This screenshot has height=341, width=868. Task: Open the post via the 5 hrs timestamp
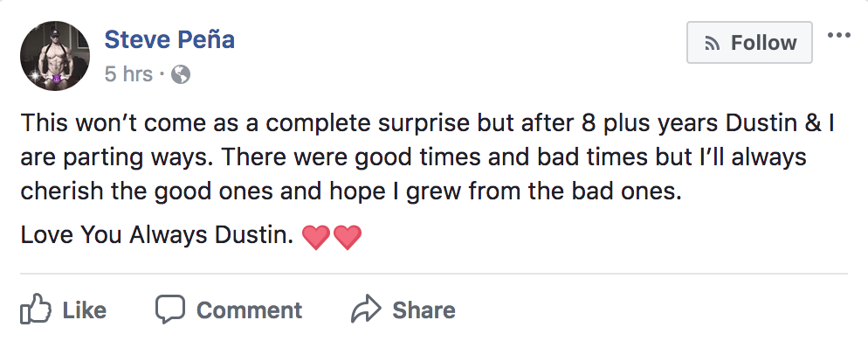point(128,73)
